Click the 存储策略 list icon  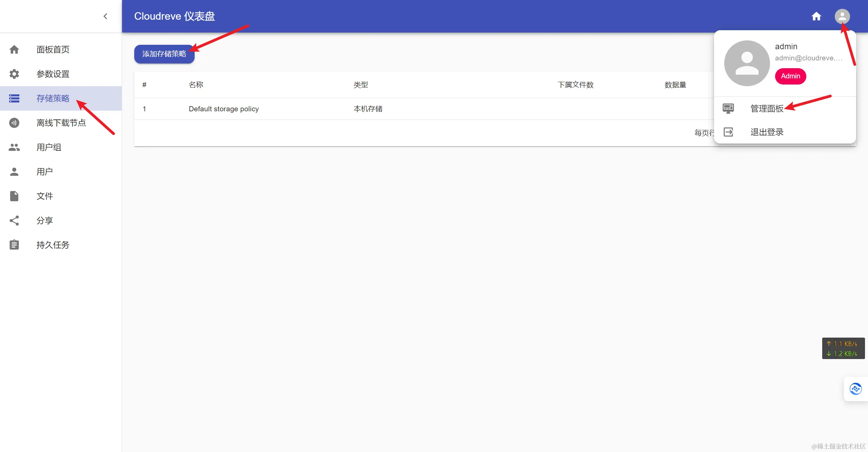pos(14,98)
